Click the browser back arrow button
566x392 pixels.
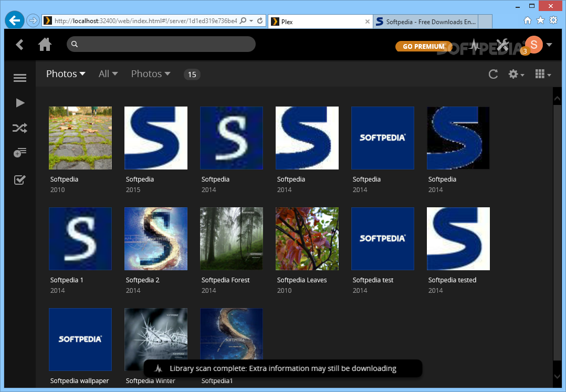click(15, 20)
